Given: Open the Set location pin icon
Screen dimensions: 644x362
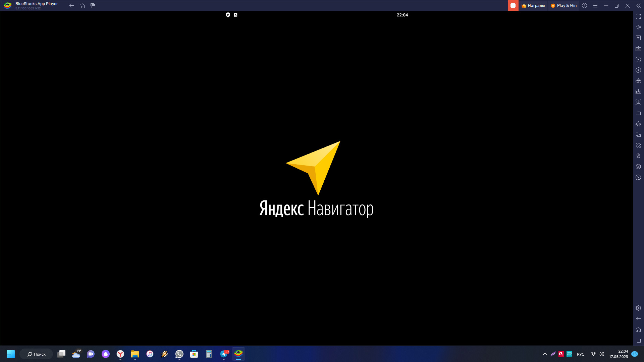Looking at the screenshot, I should click(x=638, y=156).
